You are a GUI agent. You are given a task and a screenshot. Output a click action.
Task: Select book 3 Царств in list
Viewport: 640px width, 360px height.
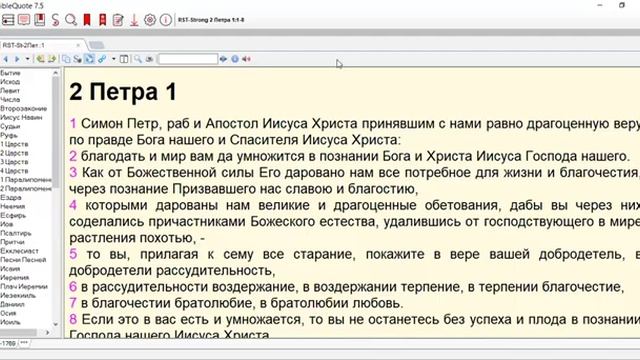coord(14,162)
